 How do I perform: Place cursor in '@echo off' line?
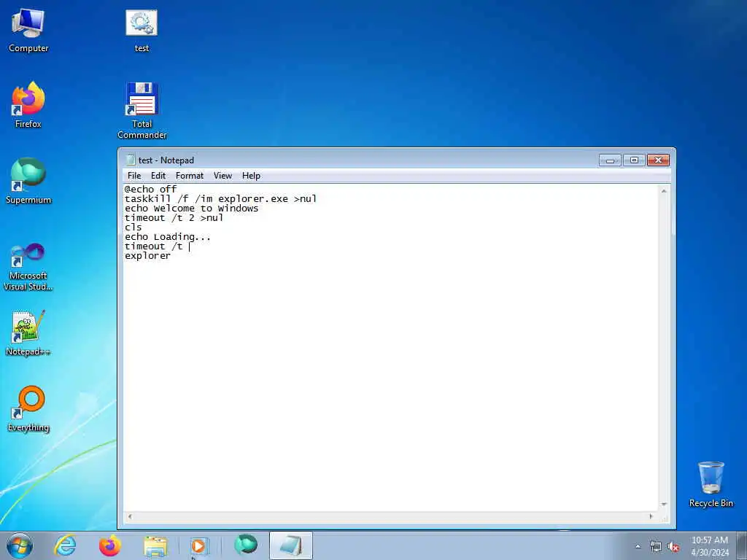pyautogui.click(x=150, y=189)
